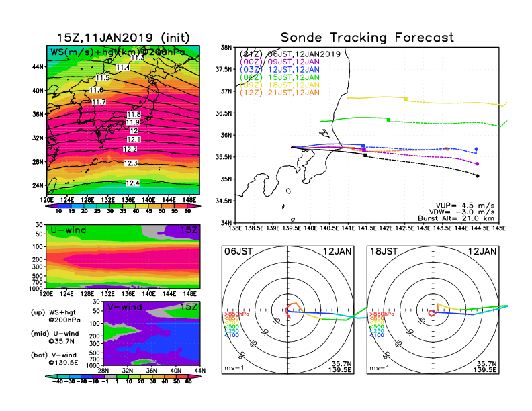
Task: Click the 12.1 height contour label
Action: (134, 140)
